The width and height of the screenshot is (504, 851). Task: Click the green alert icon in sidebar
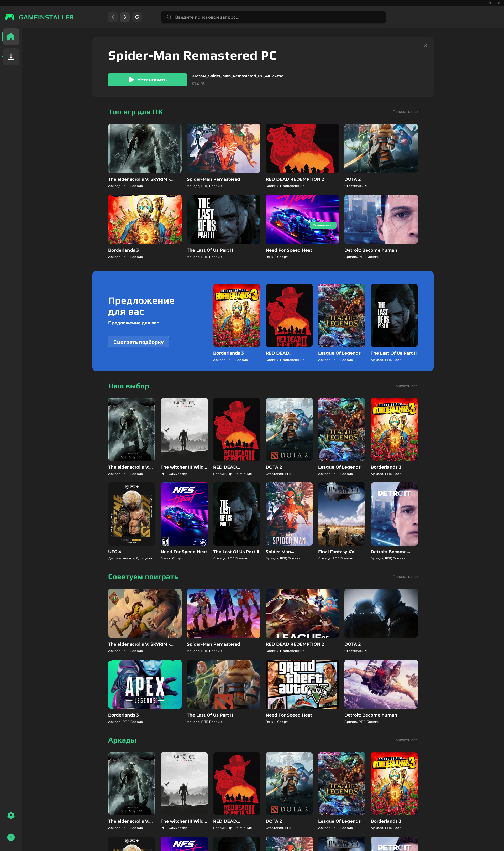click(x=11, y=837)
